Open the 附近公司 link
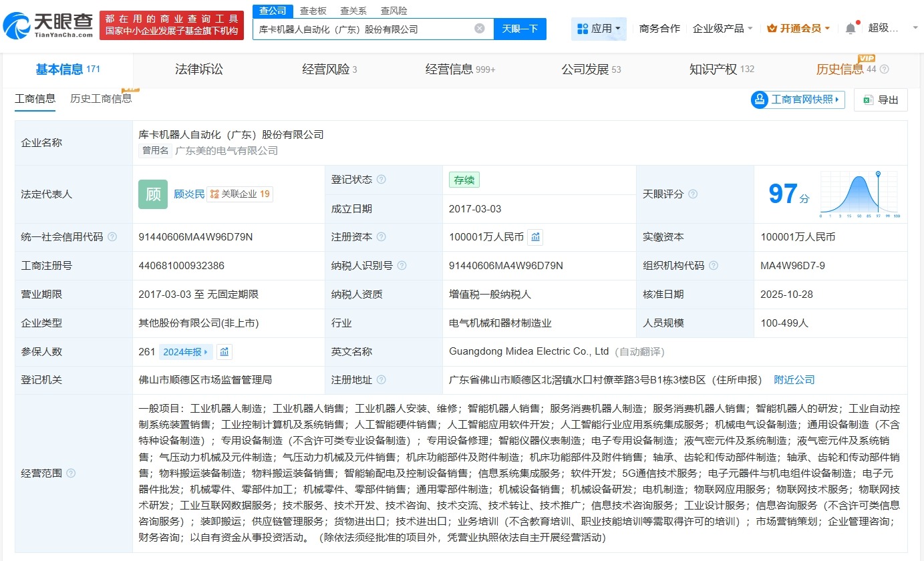 click(x=794, y=379)
